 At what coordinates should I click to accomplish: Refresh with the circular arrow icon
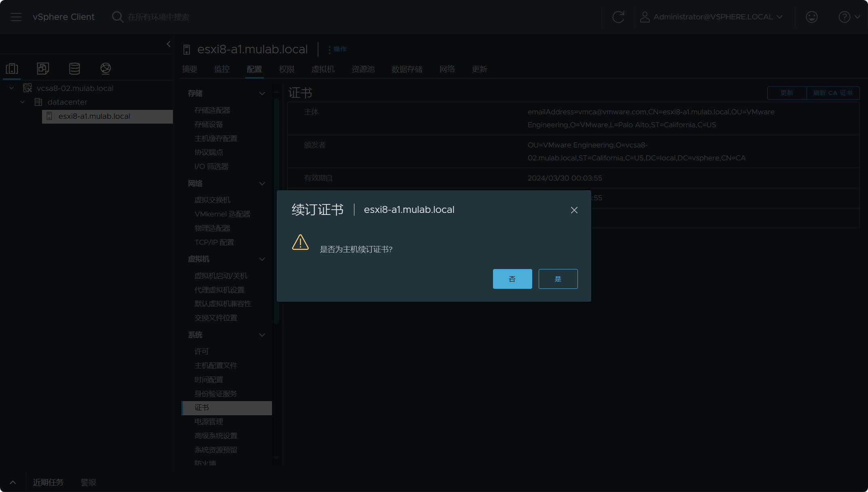(618, 17)
